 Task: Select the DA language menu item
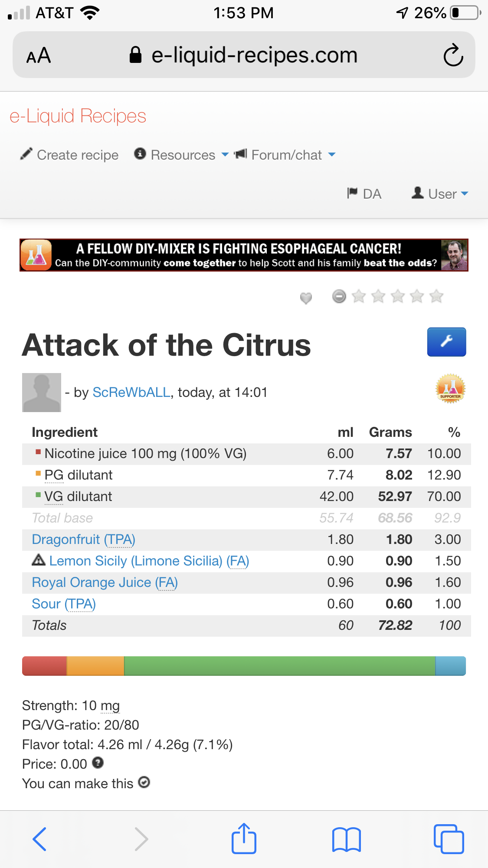(x=364, y=193)
